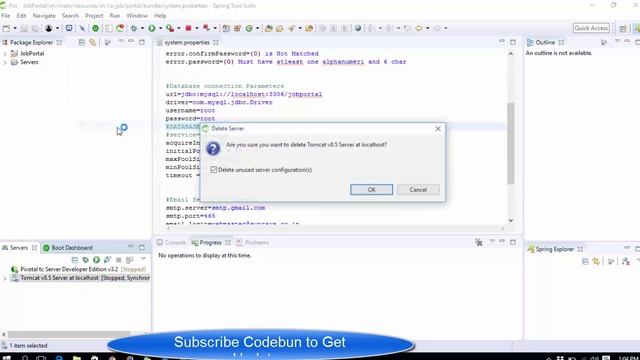
Task: Cancel the Delete Server dialog
Action: click(418, 189)
